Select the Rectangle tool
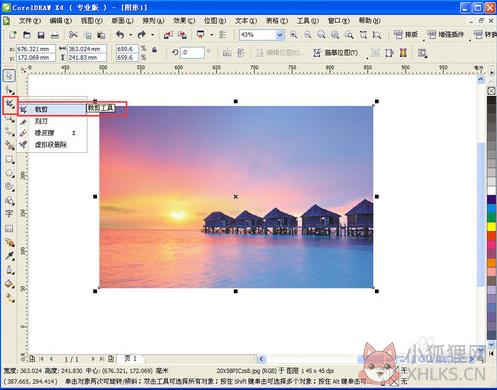Viewport: 497px width, 390px height. [x=9, y=159]
